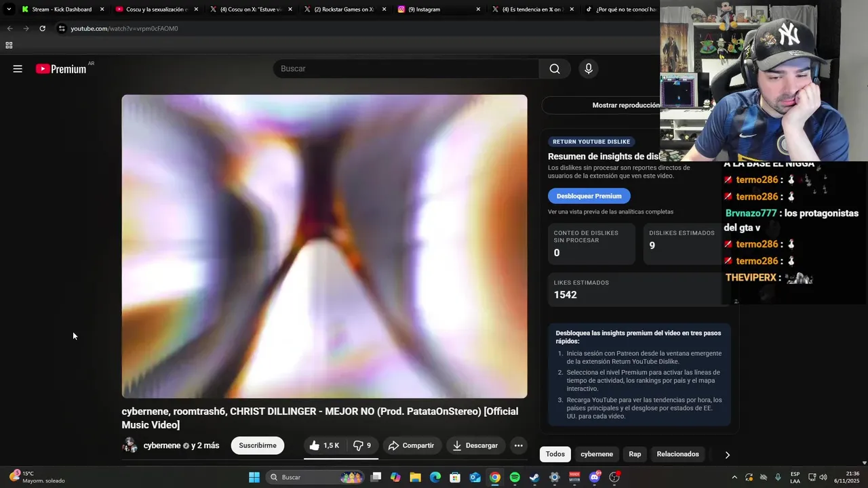Image resolution: width=868 pixels, height=488 pixels.
Task: Select the Rap filter chip
Action: coord(635,454)
